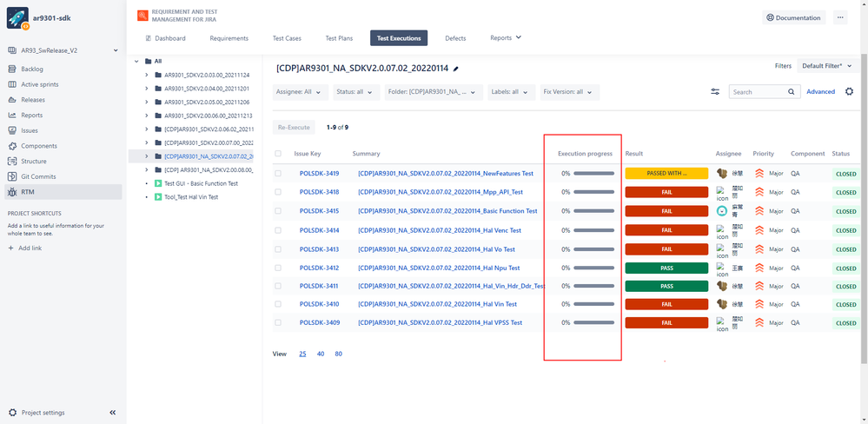This screenshot has width=868, height=424.
Task: Switch to the Dashboard tab
Action: 165,38
